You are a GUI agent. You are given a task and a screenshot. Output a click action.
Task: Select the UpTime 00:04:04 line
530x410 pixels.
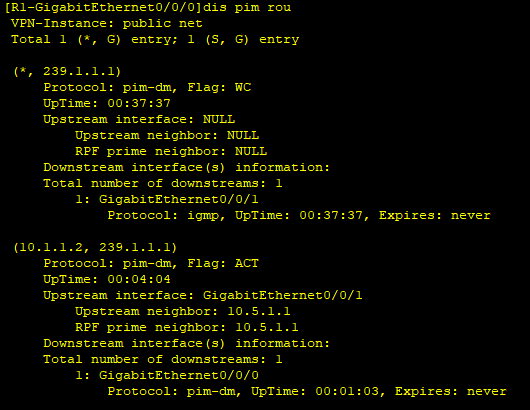107,279
